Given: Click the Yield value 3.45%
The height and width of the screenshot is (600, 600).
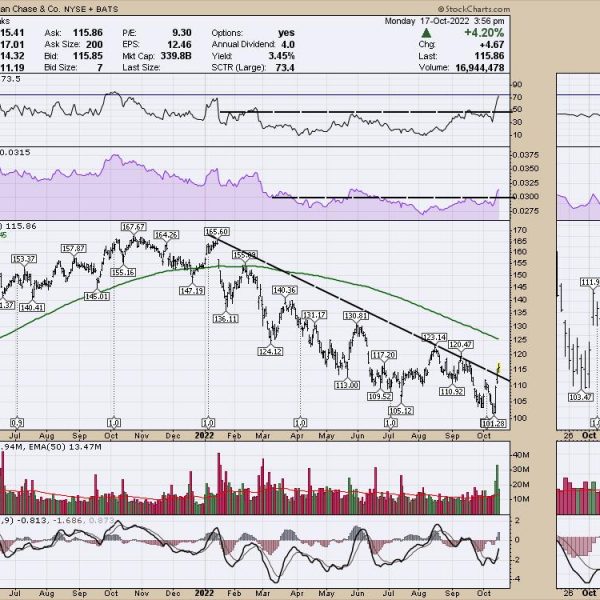Looking at the screenshot, I should coord(282,56).
